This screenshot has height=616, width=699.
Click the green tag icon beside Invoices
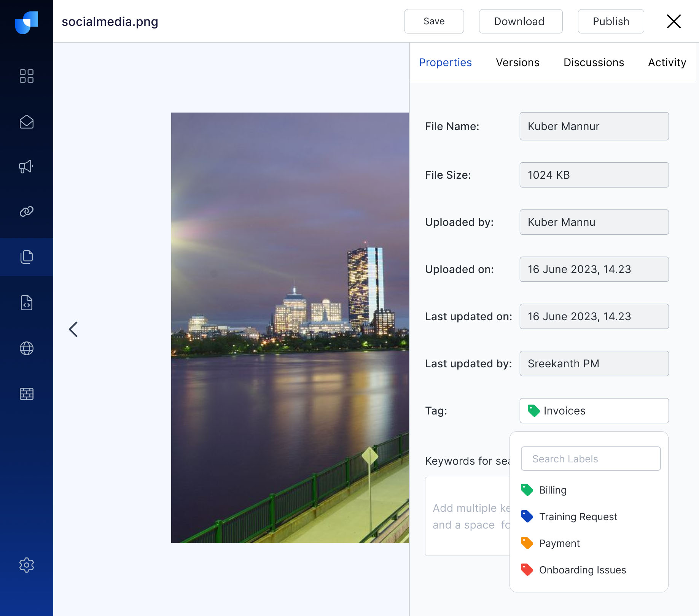click(x=533, y=411)
